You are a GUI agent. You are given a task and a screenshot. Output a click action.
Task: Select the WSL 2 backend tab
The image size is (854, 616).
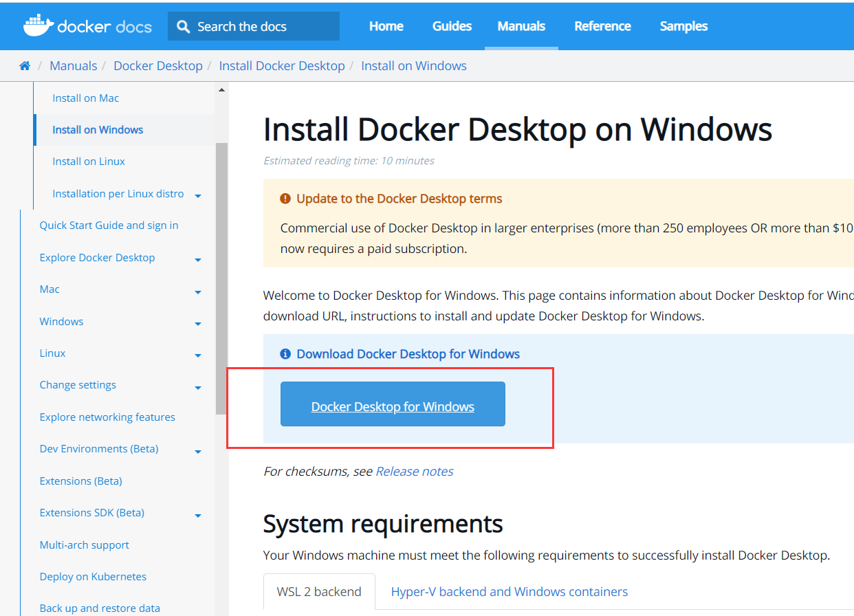tap(319, 592)
